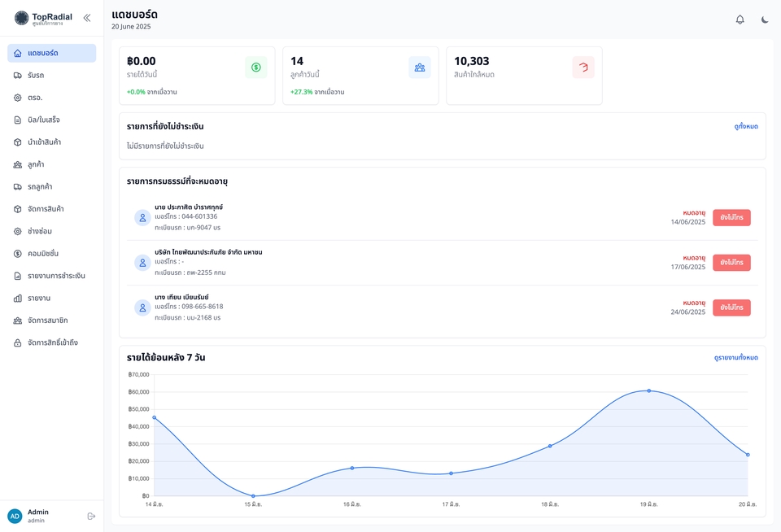Open รับรถ in the sidebar
The height and width of the screenshot is (532, 781).
click(36, 75)
